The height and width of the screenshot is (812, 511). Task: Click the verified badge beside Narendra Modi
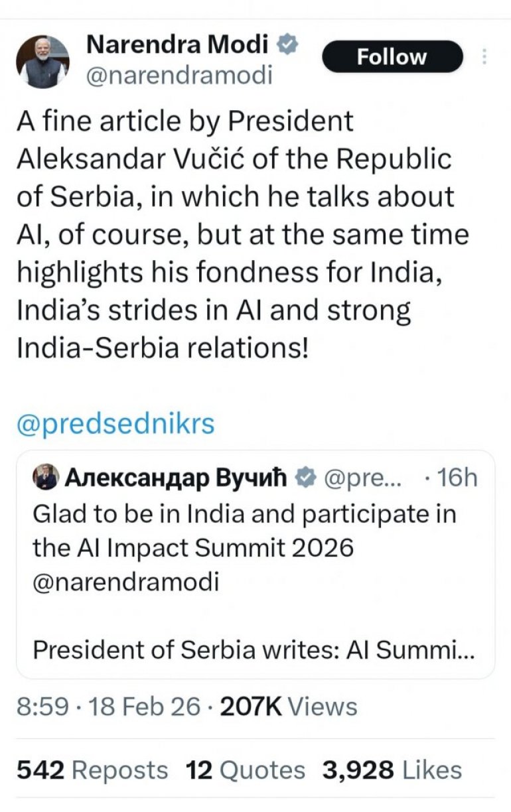[287, 45]
